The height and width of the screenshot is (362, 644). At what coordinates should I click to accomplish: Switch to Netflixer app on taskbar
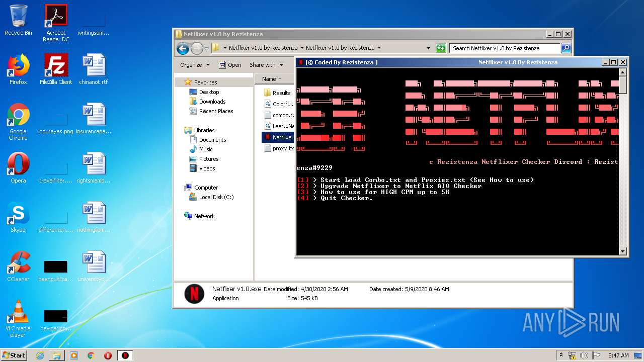pyautogui.click(x=125, y=355)
